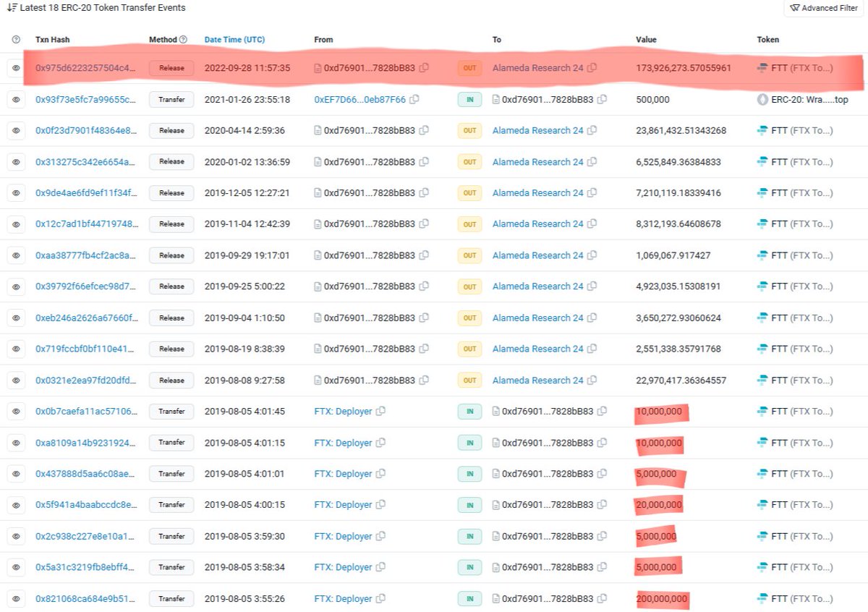
Task: Copy From address in the 2022-09-28 row
Action: coord(424,68)
